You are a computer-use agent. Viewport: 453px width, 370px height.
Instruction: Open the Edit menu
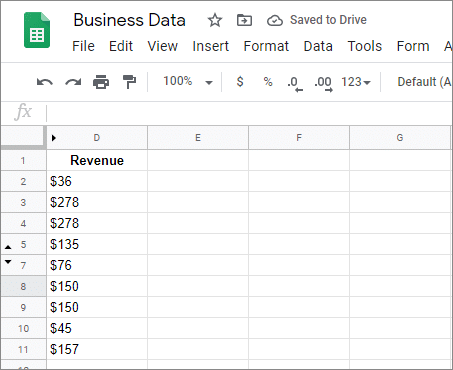coord(121,46)
